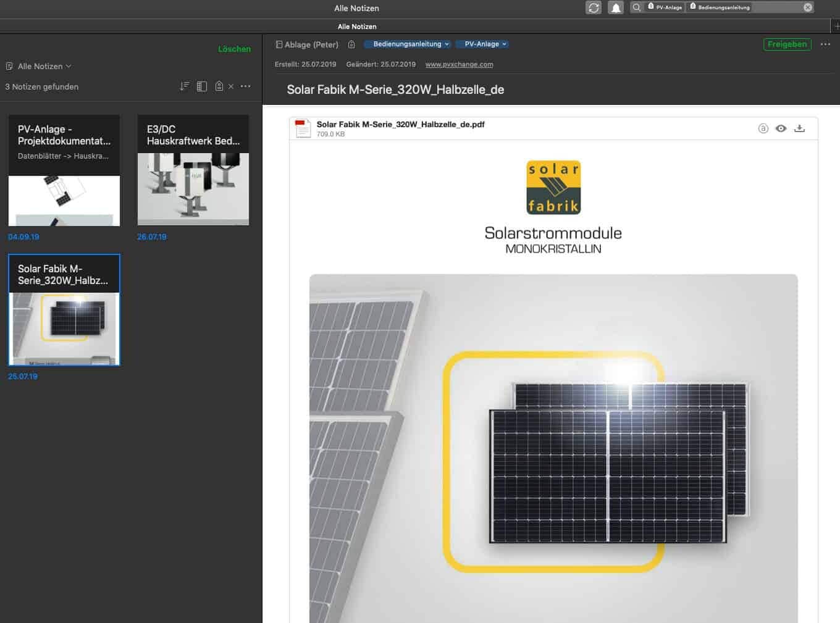Click the sync icon in the toolbar
The width and height of the screenshot is (840, 623).
(594, 7)
